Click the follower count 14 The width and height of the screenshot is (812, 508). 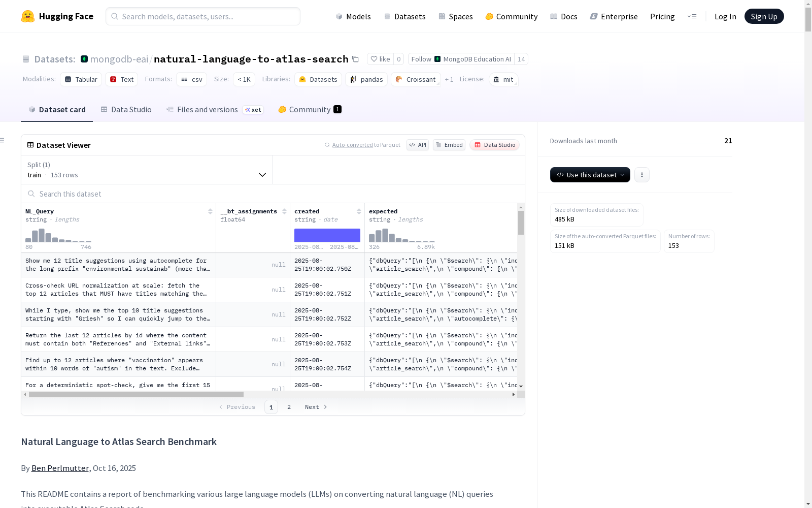tap(521, 59)
